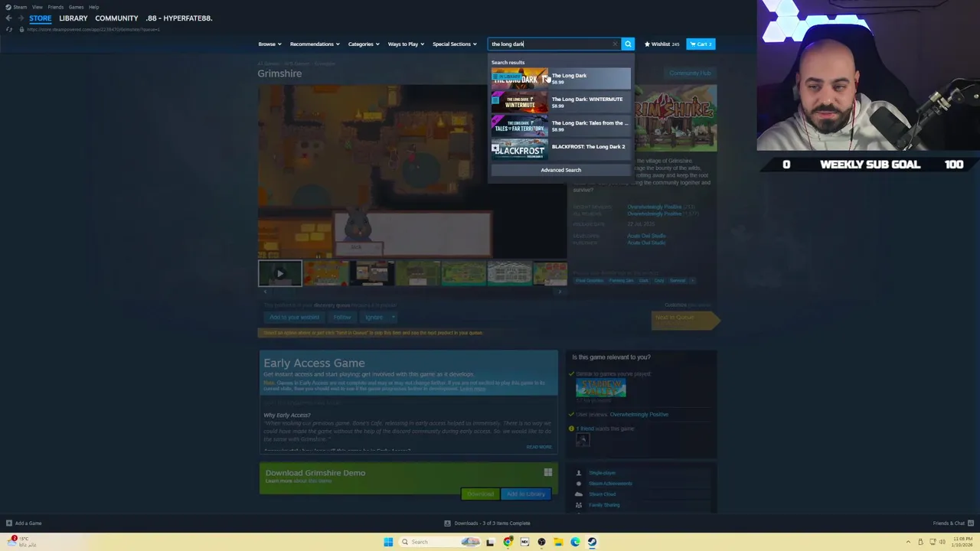Open the Wishlist with star icon

click(661, 44)
